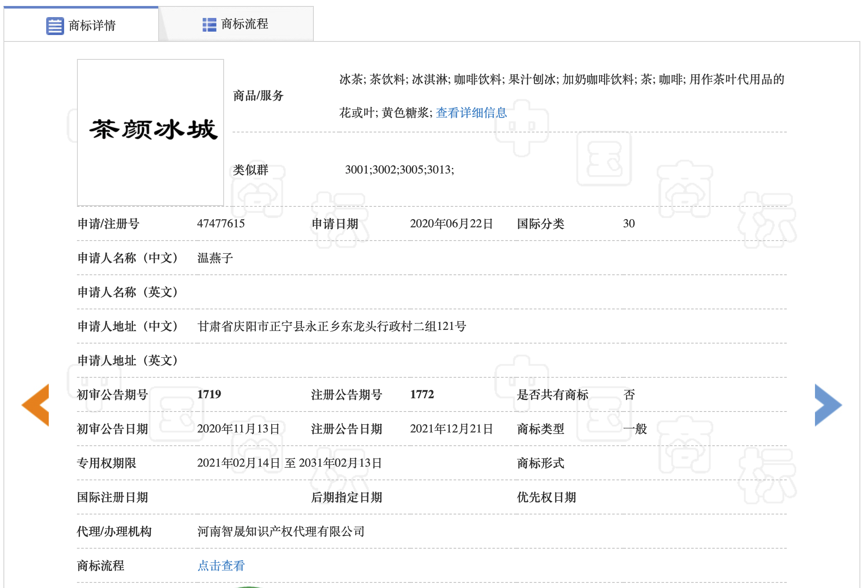The image size is (868, 588).
Task: Click the international class value 30
Action: pyautogui.click(x=629, y=223)
